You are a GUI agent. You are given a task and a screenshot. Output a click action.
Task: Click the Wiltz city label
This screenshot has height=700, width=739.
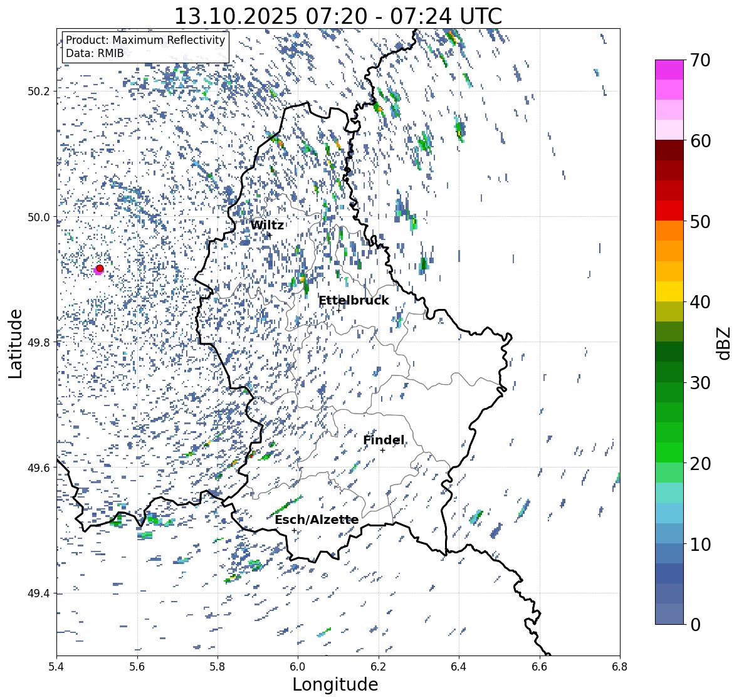coord(267,225)
